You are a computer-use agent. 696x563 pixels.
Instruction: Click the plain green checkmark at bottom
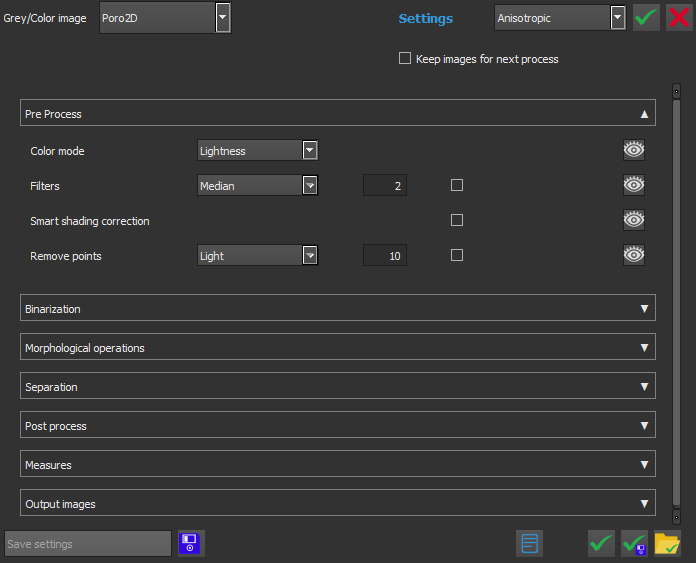(x=601, y=543)
